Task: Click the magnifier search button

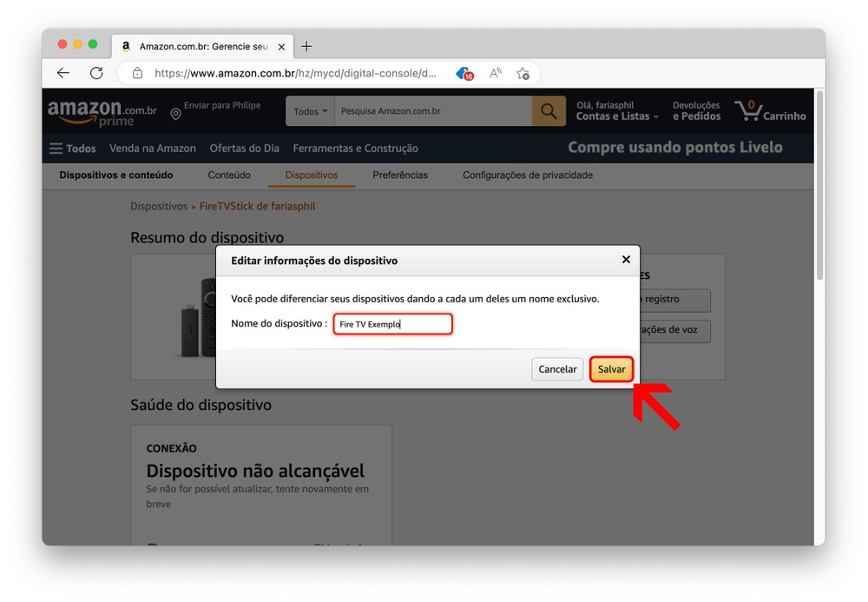Action: click(x=549, y=111)
